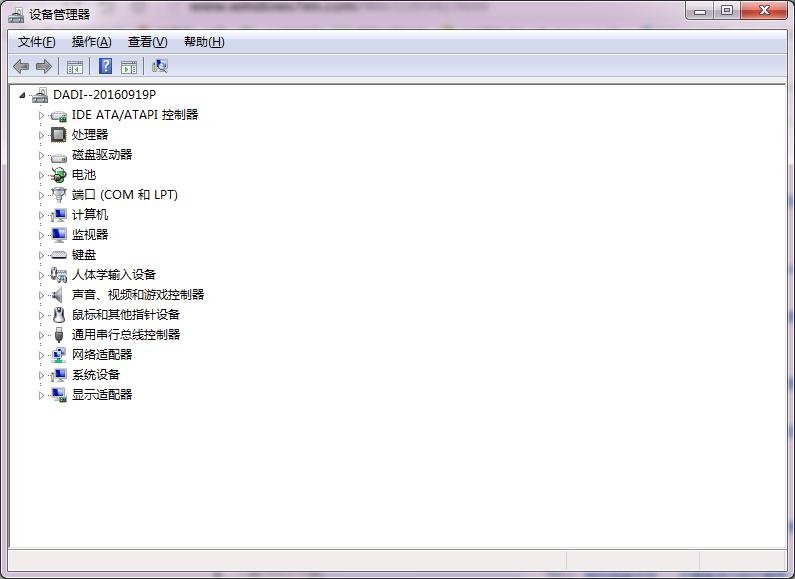
Task: Select the 系统设备 label
Action: (x=96, y=375)
